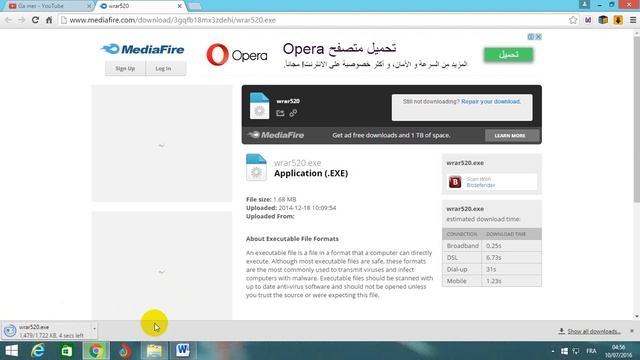Open dropdown arrow next to wrar520.exe download
This screenshot has width=640, height=360.
click(x=94, y=329)
